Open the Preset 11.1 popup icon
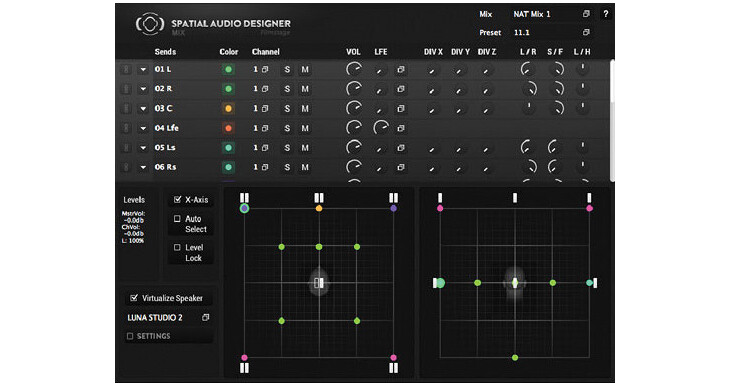This screenshot has width=731, height=384. (x=586, y=32)
